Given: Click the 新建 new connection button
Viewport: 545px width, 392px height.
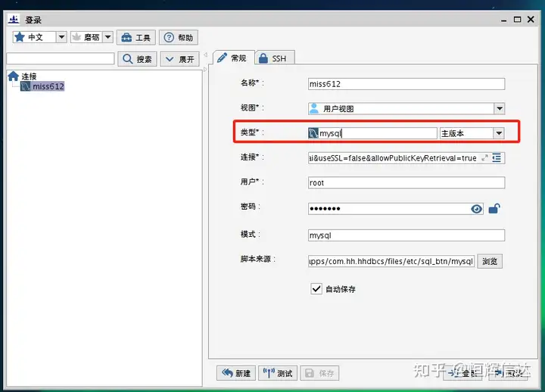Looking at the screenshot, I should 236,373.
